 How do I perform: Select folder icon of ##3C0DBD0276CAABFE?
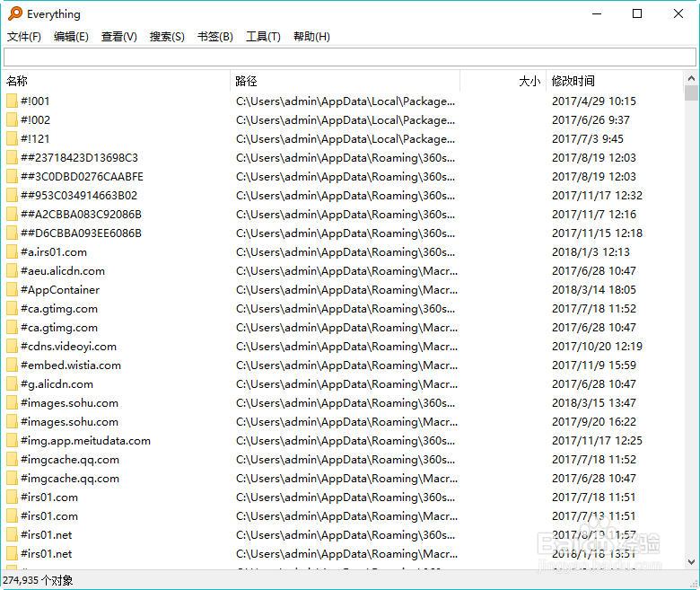click(x=12, y=176)
